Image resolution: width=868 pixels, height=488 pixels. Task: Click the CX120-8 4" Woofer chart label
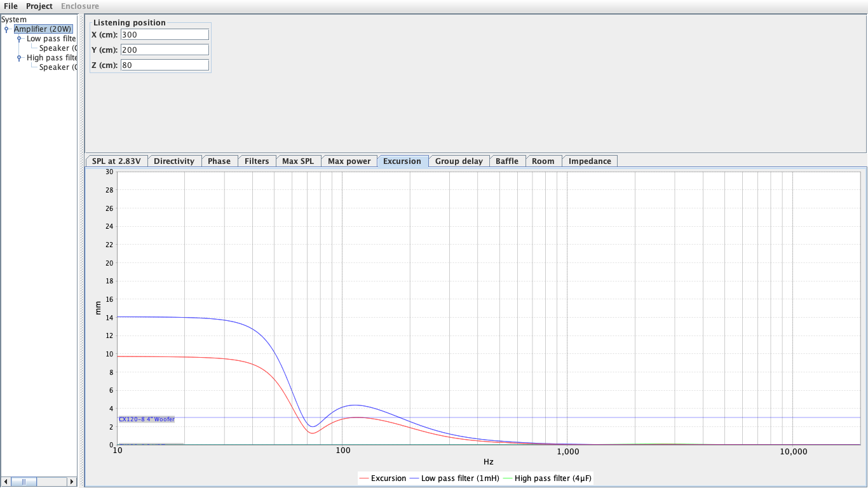(x=147, y=419)
